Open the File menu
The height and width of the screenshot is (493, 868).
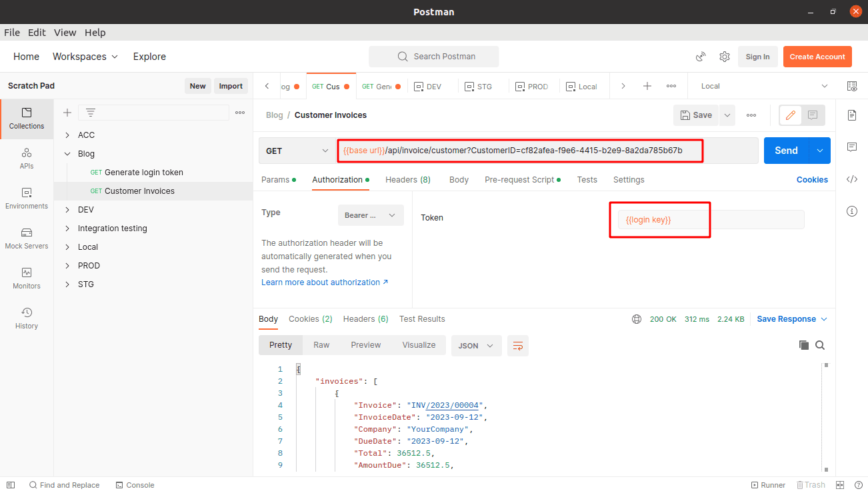pos(12,33)
